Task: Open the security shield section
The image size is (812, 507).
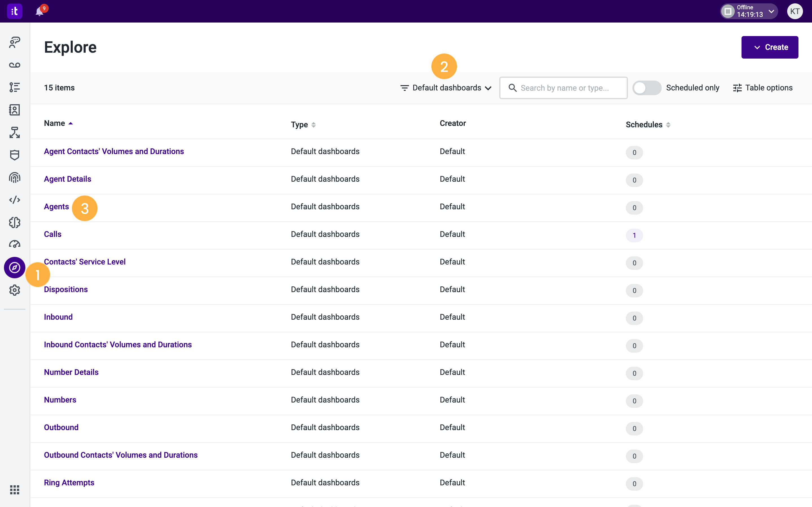Action: click(x=14, y=155)
